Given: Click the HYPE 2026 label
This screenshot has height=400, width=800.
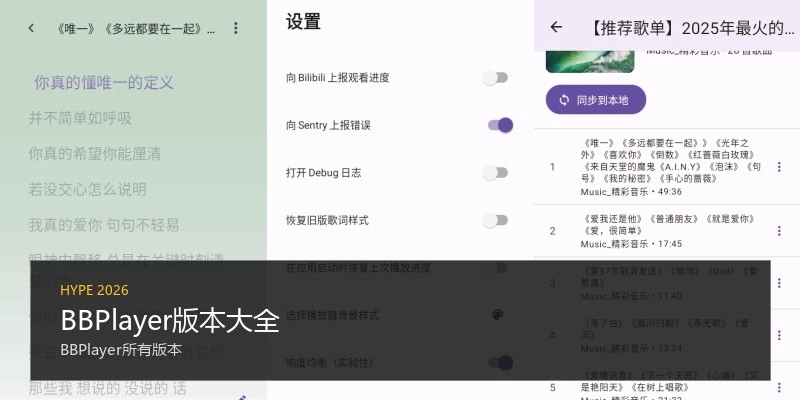Looking at the screenshot, I should pos(94,290).
